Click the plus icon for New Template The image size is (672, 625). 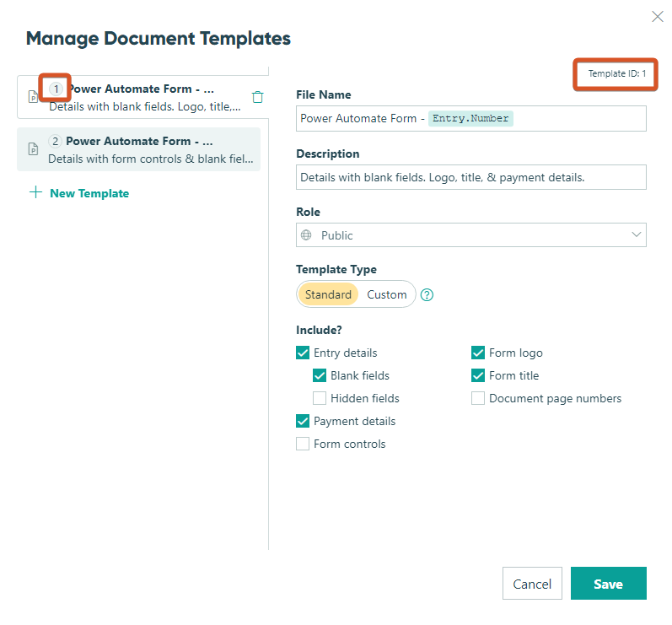(x=35, y=192)
